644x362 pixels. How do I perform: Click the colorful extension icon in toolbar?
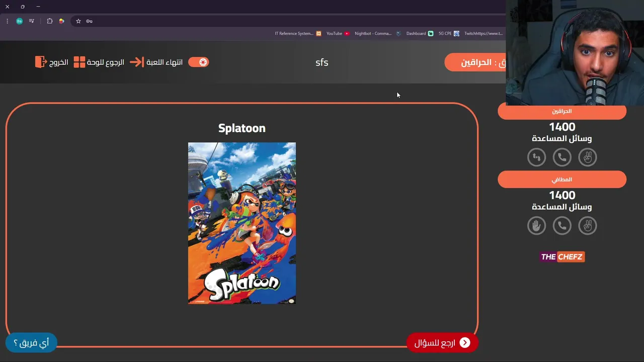click(x=61, y=21)
